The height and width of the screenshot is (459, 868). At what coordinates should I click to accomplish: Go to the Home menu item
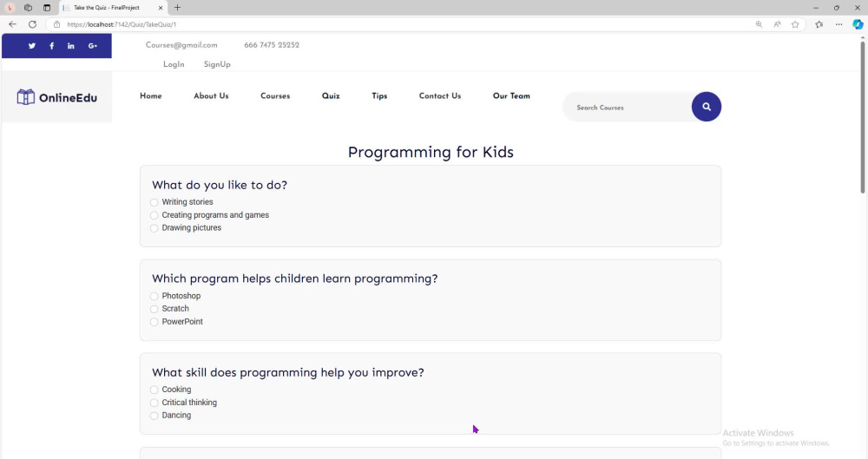coord(150,95)
